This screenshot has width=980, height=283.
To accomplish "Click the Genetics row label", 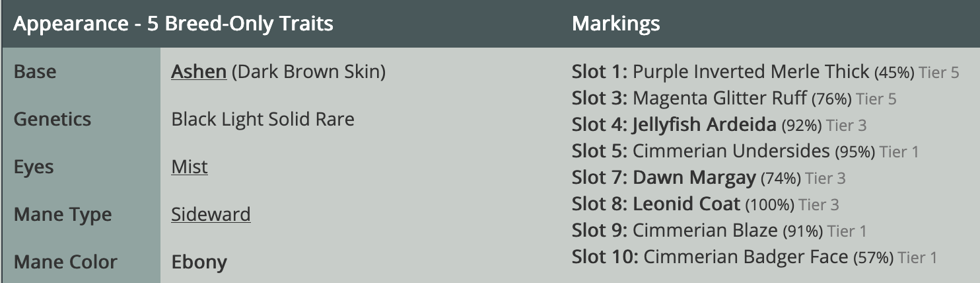I will pos(52,119).
